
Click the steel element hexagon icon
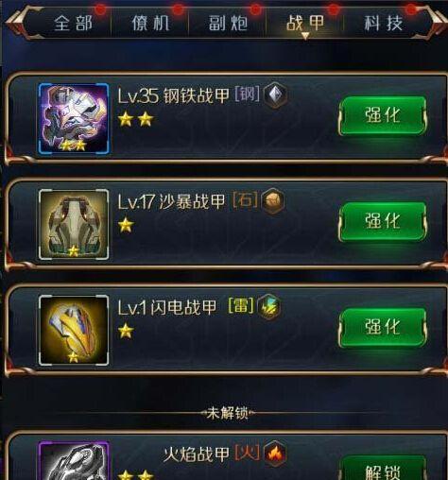(275, 94)
